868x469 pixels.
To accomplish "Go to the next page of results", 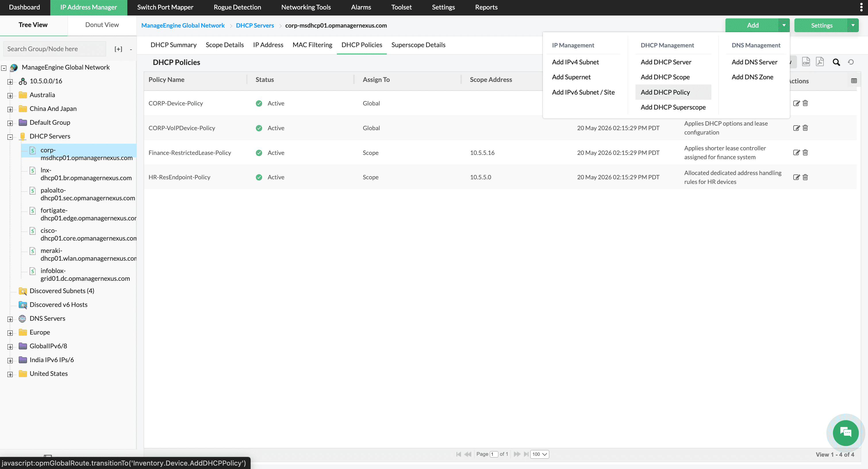I will click(x=517, y=454).
